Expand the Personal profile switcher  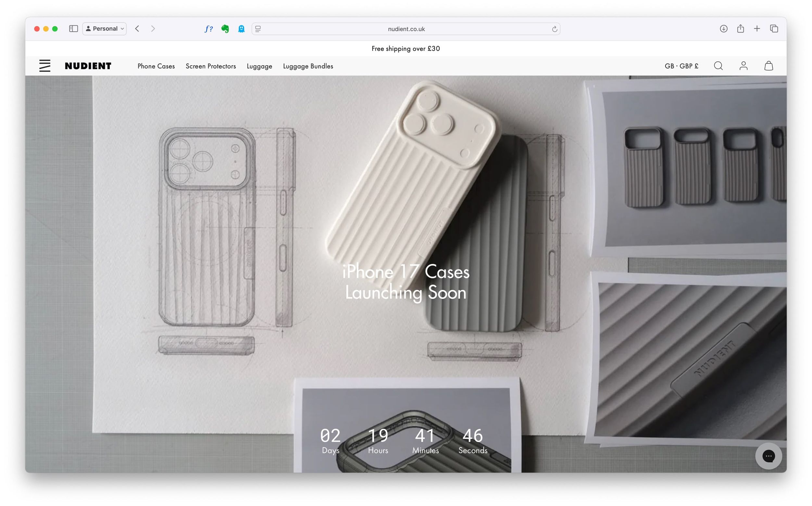[104, 29]
